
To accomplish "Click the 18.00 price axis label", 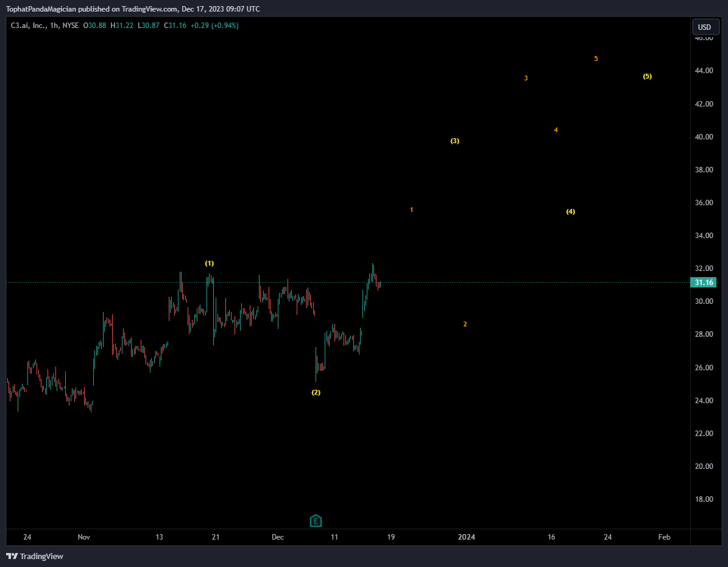I will click(704, 499).
